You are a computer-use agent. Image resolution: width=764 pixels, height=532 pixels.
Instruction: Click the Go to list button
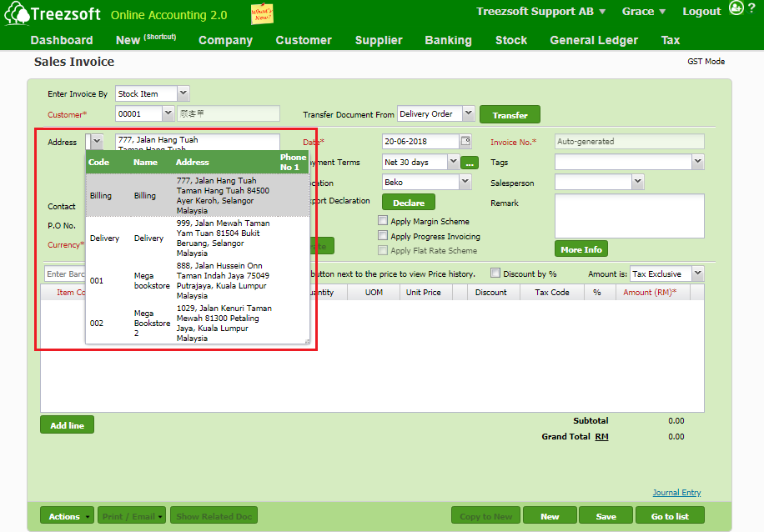tap(670, 515)
